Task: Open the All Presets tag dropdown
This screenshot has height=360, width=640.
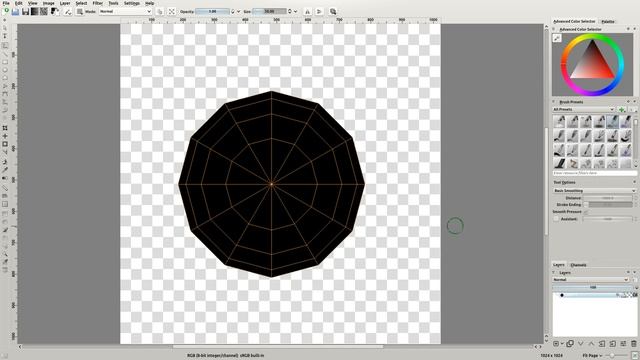Action: tap(583, 109)
